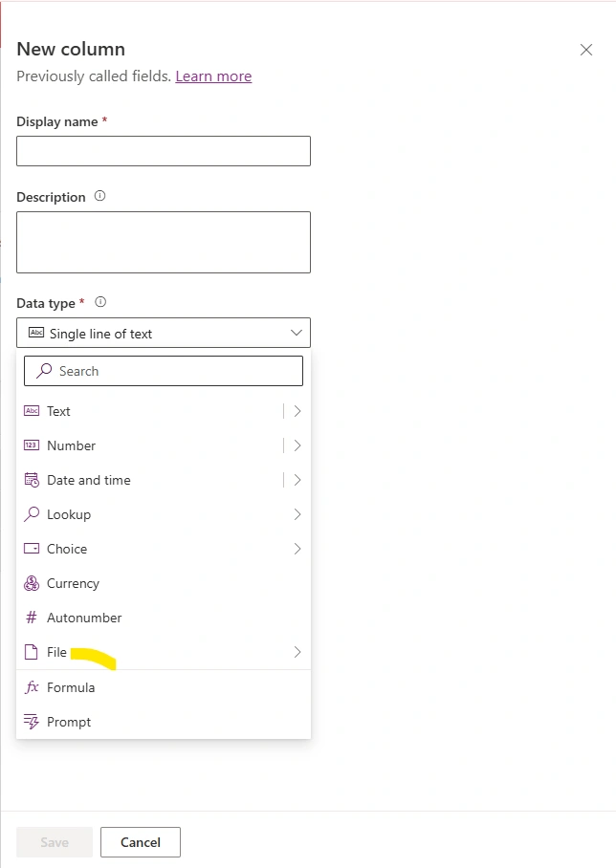Click the Lookup magnifier icon

[x=32, y=513]
